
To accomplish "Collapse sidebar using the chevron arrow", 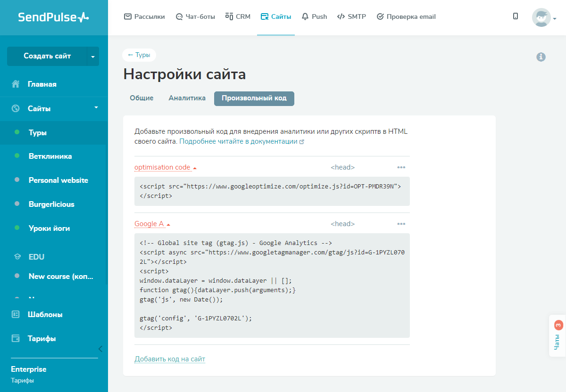I will 100,349.
